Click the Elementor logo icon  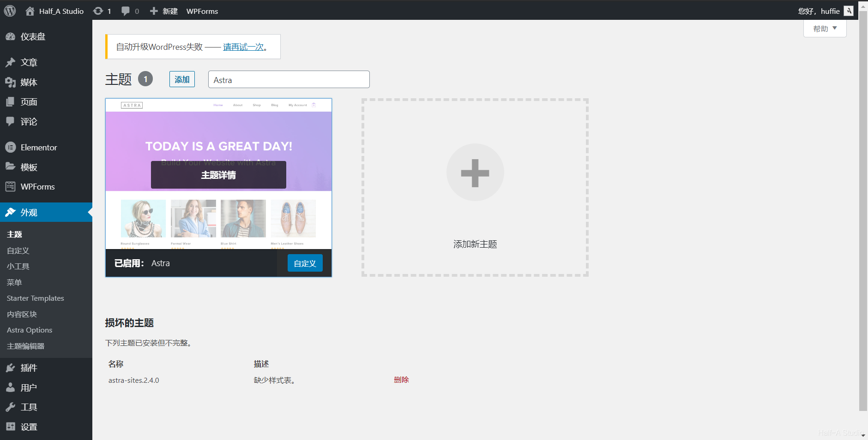[10, 147]
